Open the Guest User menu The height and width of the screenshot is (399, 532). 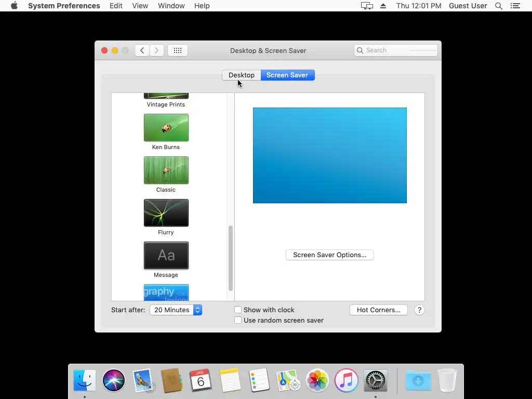(x=468, y=6)
